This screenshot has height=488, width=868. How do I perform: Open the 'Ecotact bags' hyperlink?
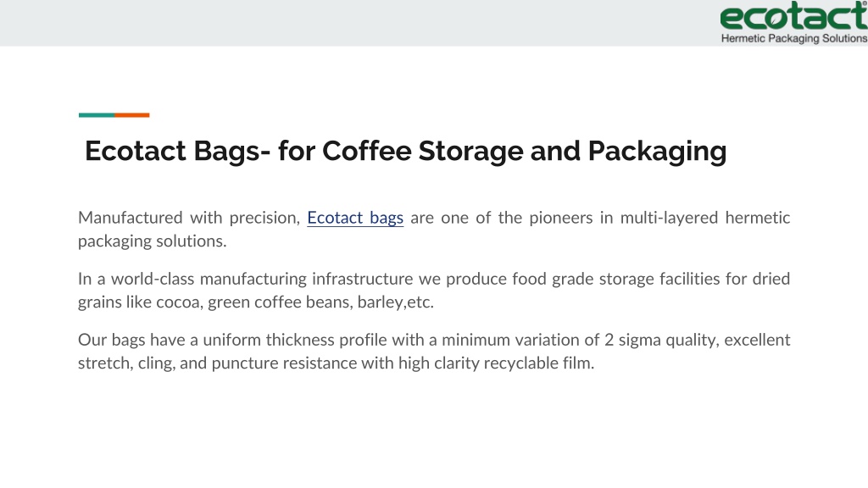click(x=355, y=218)
